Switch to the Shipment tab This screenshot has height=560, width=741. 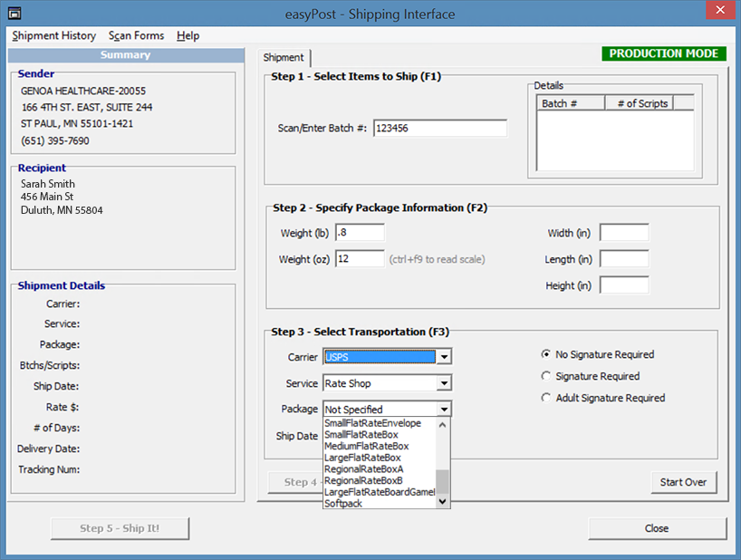tap(284, 57)
